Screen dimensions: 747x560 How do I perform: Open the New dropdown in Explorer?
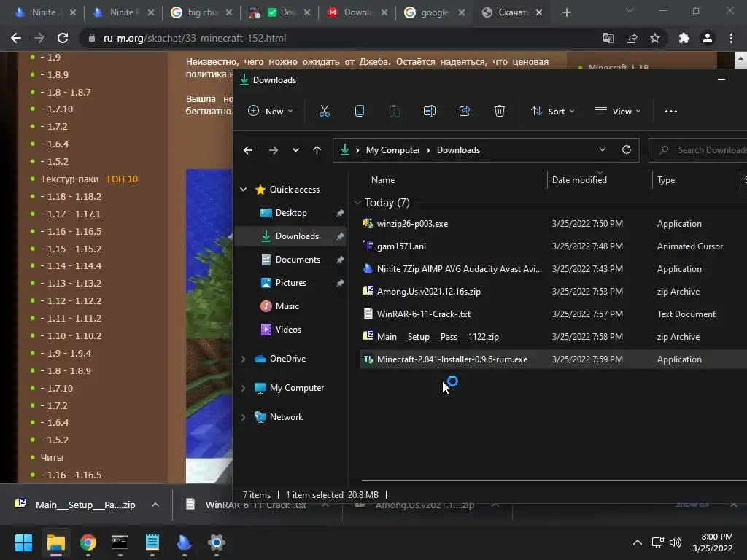270,111
